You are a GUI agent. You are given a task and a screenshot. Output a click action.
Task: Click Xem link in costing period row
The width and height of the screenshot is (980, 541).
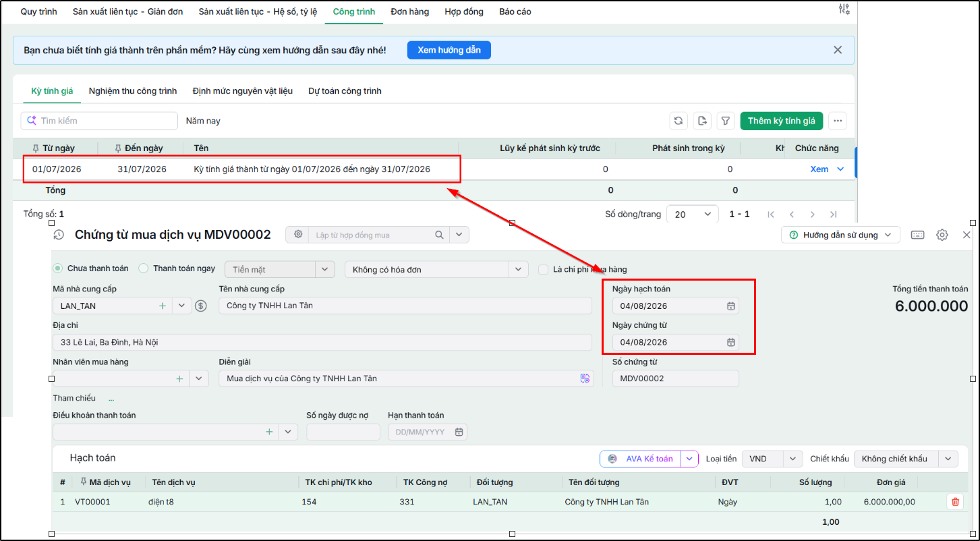click(x=819, y=169)
